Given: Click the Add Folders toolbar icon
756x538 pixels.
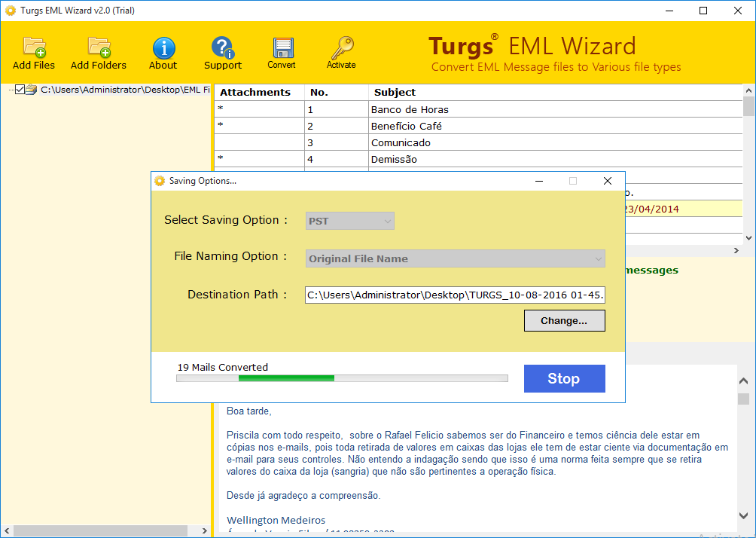Looking at the screenshot, I should 99,47.
